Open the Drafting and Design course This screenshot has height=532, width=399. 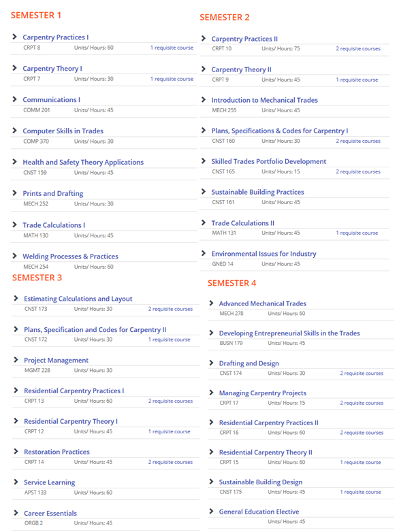click(x=249, y=363)
